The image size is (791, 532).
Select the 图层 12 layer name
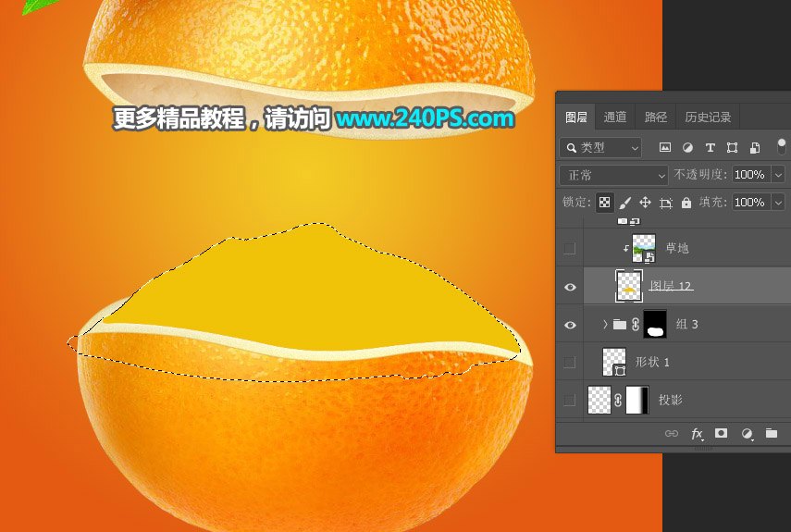(x=671, y=287)
